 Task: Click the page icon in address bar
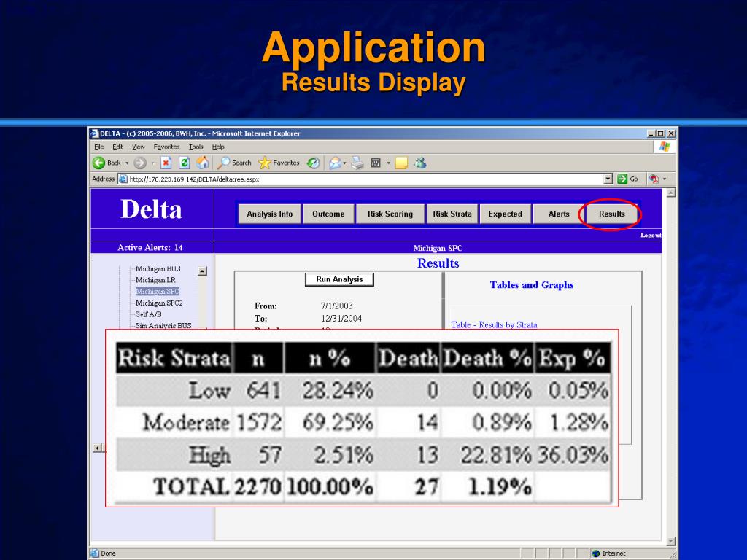[123, 179]
